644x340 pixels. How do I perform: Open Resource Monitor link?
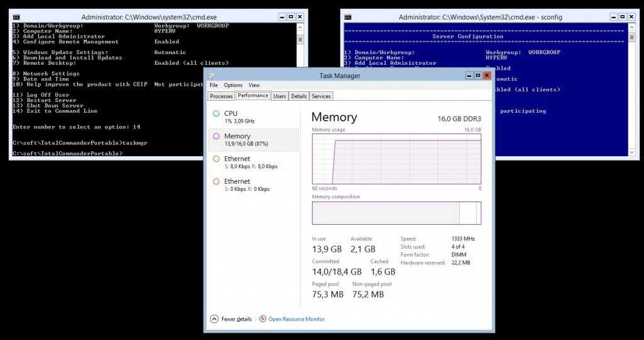tap(296, 319)
